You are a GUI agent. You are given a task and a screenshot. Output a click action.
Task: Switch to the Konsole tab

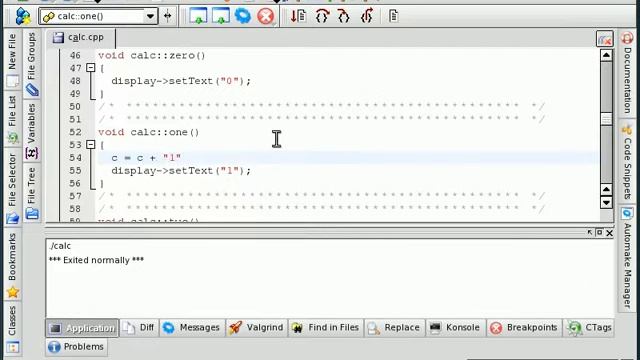coord(456,328)
